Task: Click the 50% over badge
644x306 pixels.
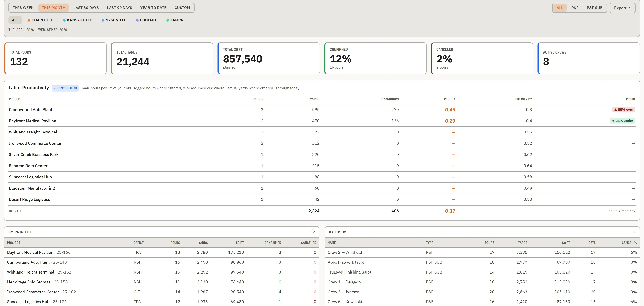Action: pyautogui.click(x=623, y=110)
